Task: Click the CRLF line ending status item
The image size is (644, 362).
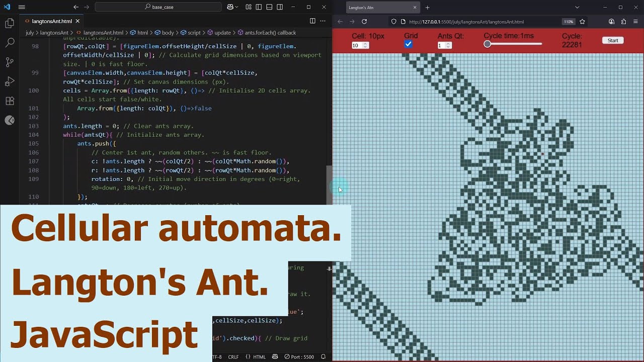Action: point(233,357)
